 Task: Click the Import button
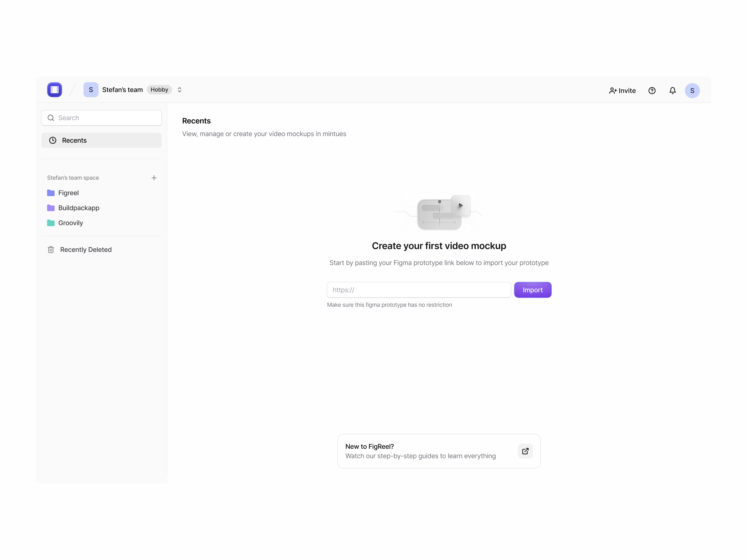[x=533, y=290]
